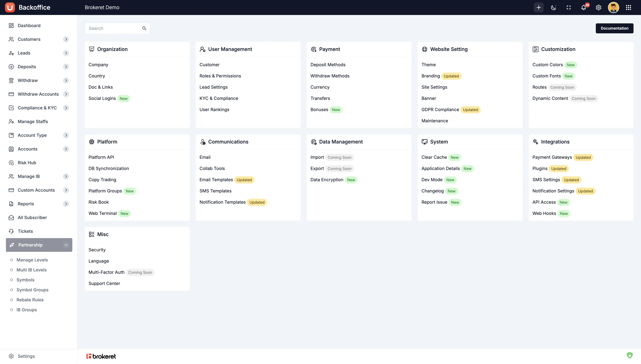Open Email Templates in Communications
Screen dimensions: 641x364
click(216, 180)
